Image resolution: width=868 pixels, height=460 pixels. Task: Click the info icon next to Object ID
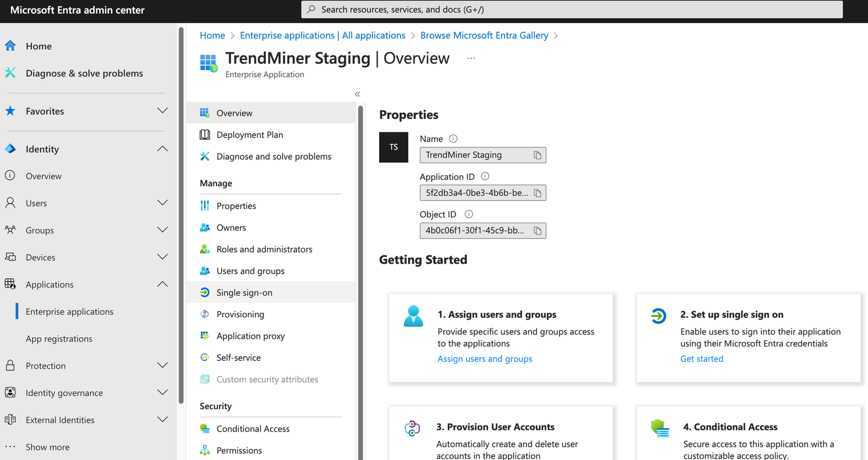click(x=469, y=215)
